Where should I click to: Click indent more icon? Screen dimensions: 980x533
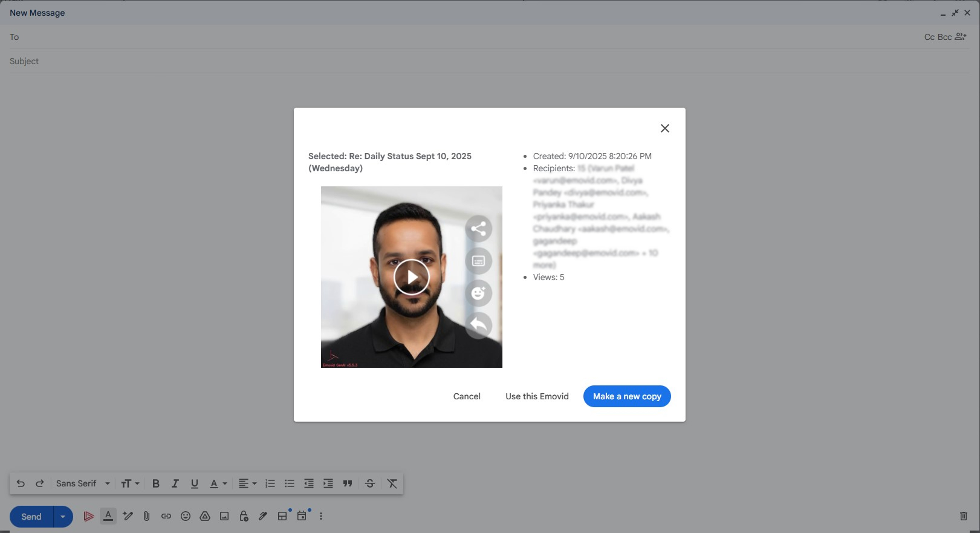(328, 483)
